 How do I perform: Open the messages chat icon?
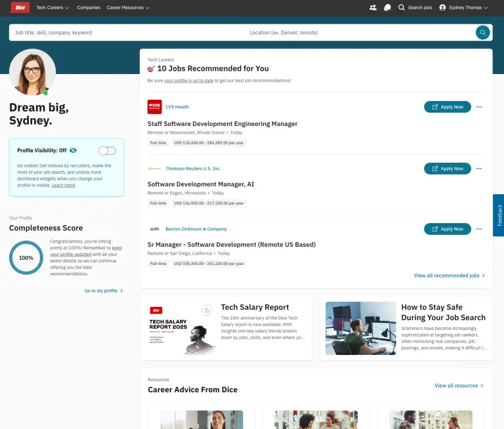click(387, 8)
